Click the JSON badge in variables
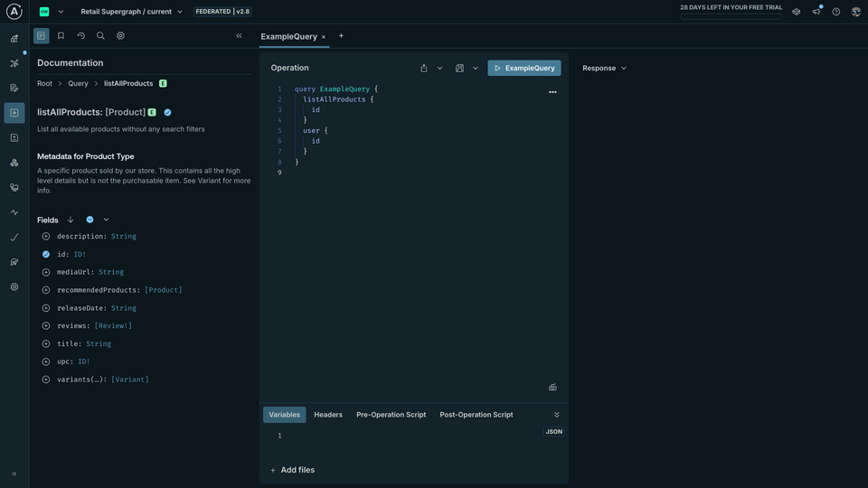The height and width of the screenshot is (488, 868). (553, 432)
